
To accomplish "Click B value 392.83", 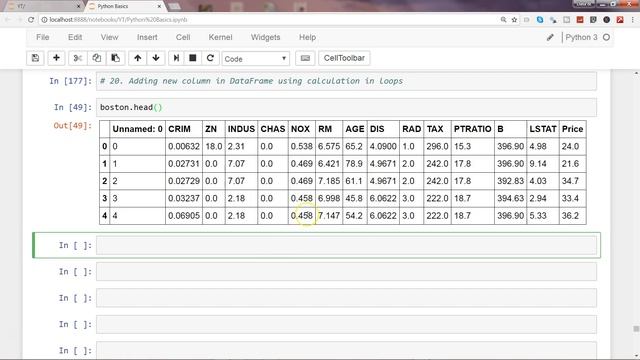I will [x=510, y=181].
